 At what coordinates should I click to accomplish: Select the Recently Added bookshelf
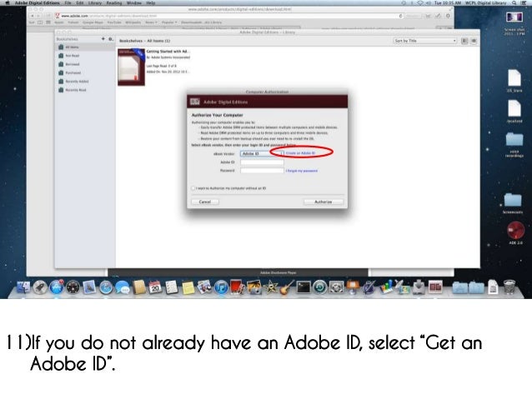pyautogui.click(x=85, y=82)
